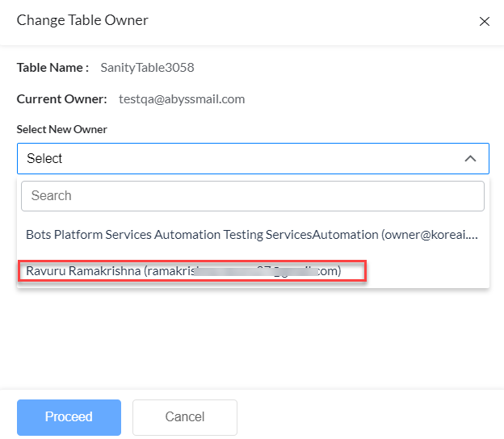Select Ravuru Ramakrishna as new owner

192,271
